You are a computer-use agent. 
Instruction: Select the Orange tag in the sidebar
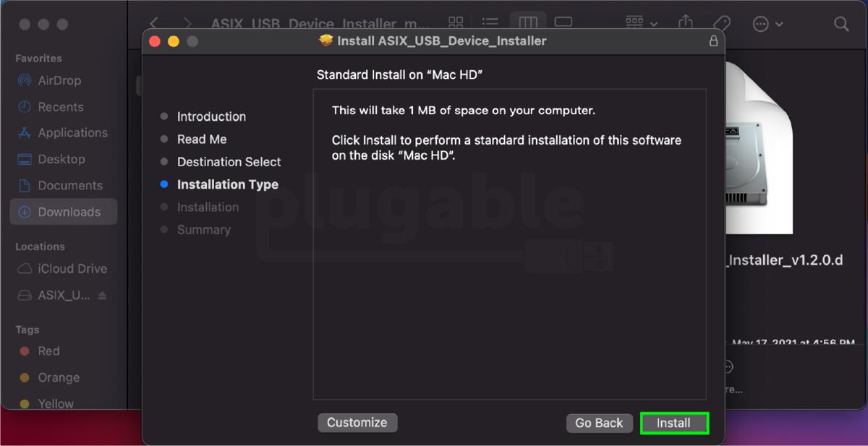click(59, 377)
